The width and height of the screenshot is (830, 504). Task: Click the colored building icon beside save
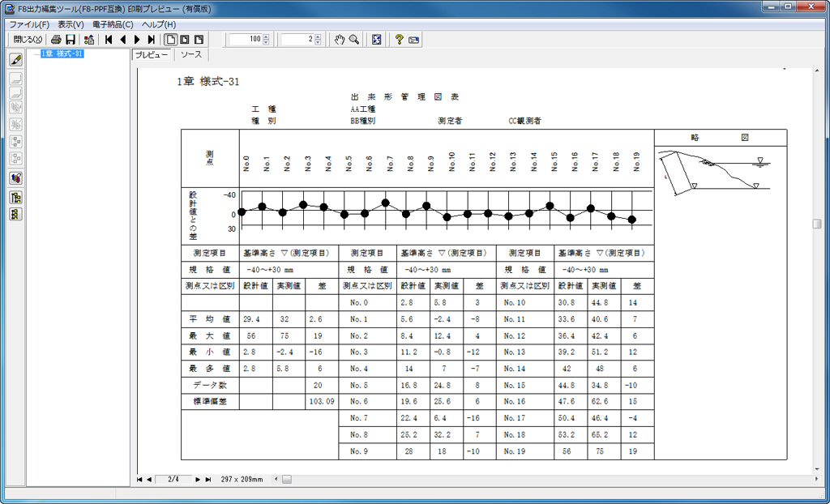(89, 39)
